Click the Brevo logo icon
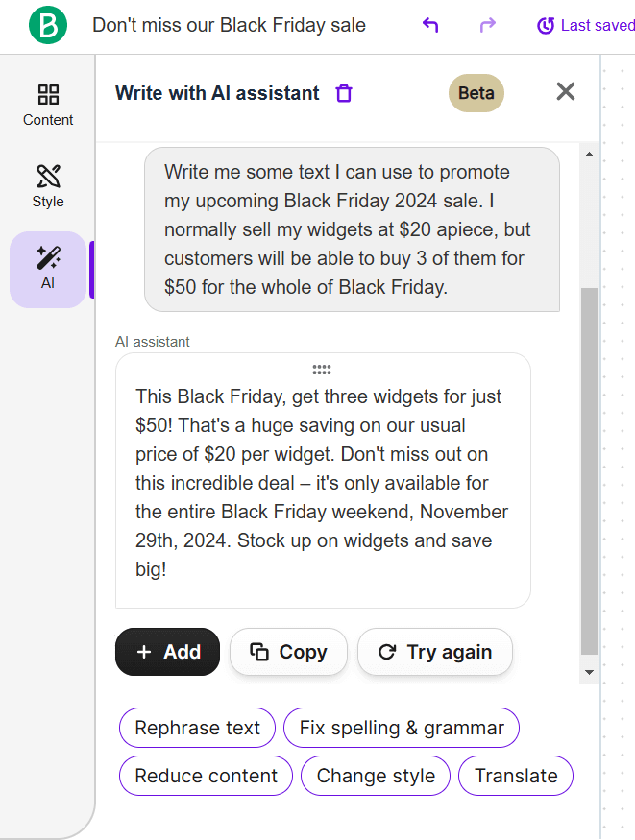This screenshot has height=840, width=635. tap(48, 25)
